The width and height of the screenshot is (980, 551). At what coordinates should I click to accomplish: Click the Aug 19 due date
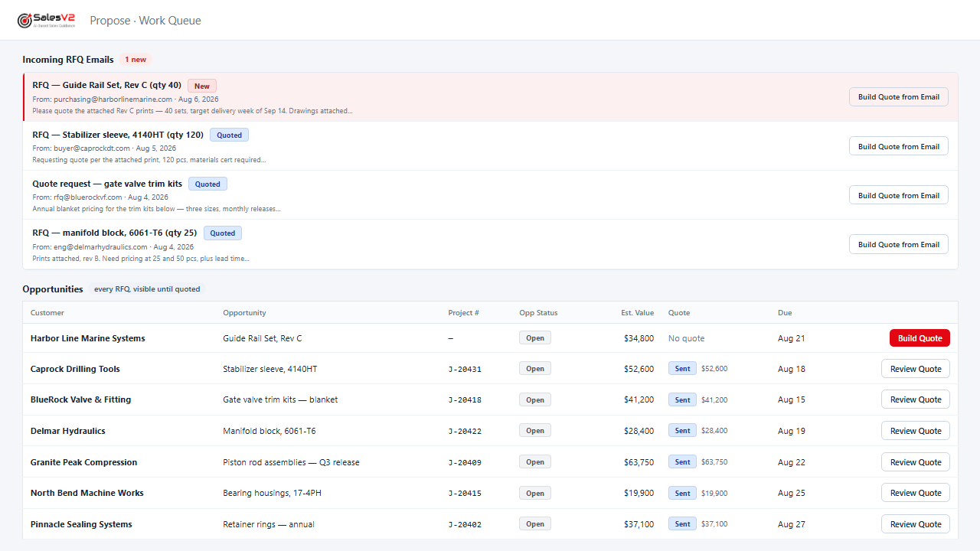click(x=792, y=431)
